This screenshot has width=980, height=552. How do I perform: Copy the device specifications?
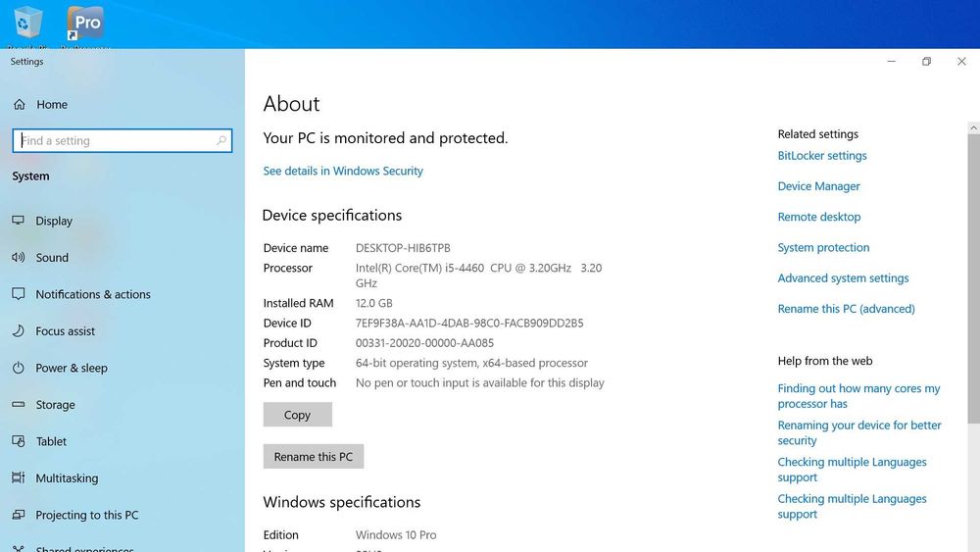[298, 415]
